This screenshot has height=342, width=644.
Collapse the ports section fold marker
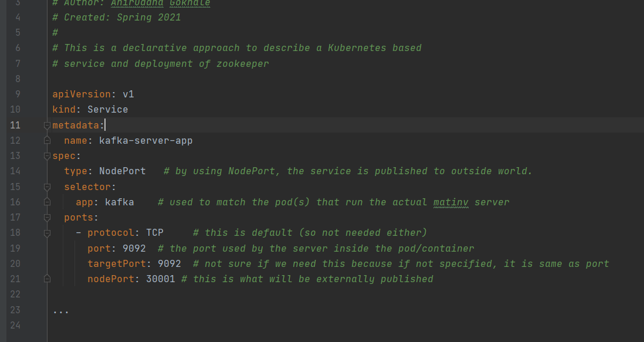tap(47, 218)
